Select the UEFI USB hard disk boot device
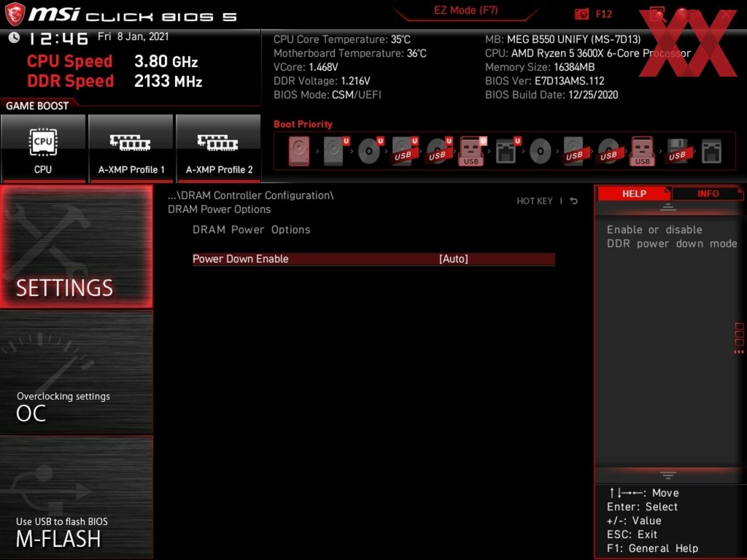 tap(404, 151)
